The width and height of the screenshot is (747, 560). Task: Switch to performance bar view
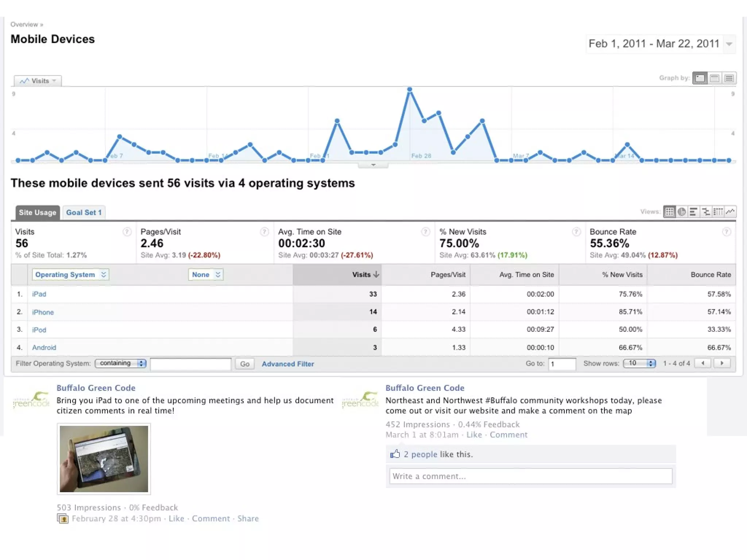tap(693, 212)
